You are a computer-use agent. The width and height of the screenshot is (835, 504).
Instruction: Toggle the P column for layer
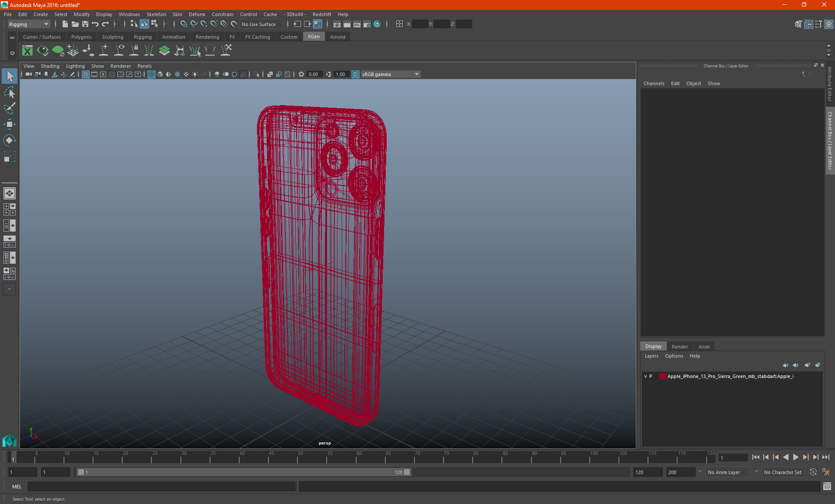[x=651, y=376]
